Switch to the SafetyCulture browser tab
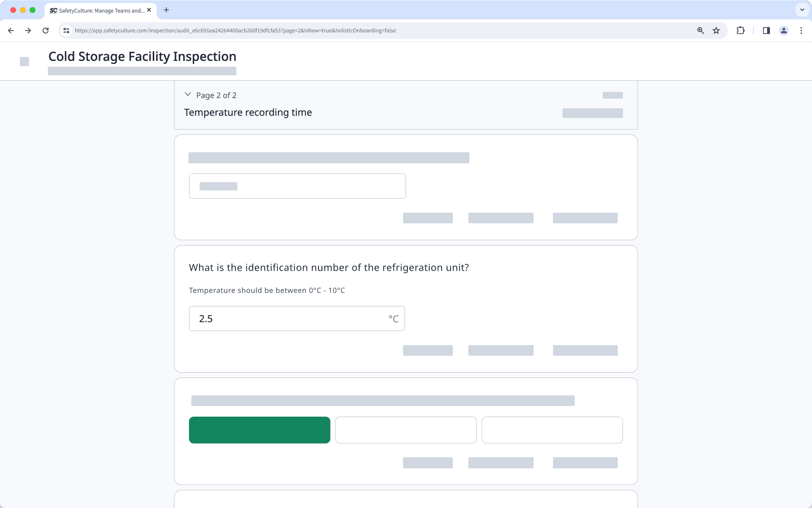 point(97,10)
